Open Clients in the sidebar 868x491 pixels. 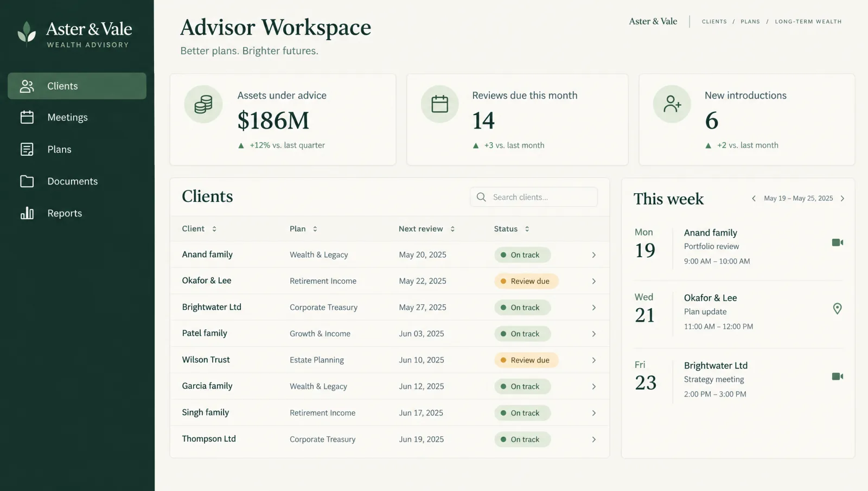pyautogui.click(x=77, y=86)
